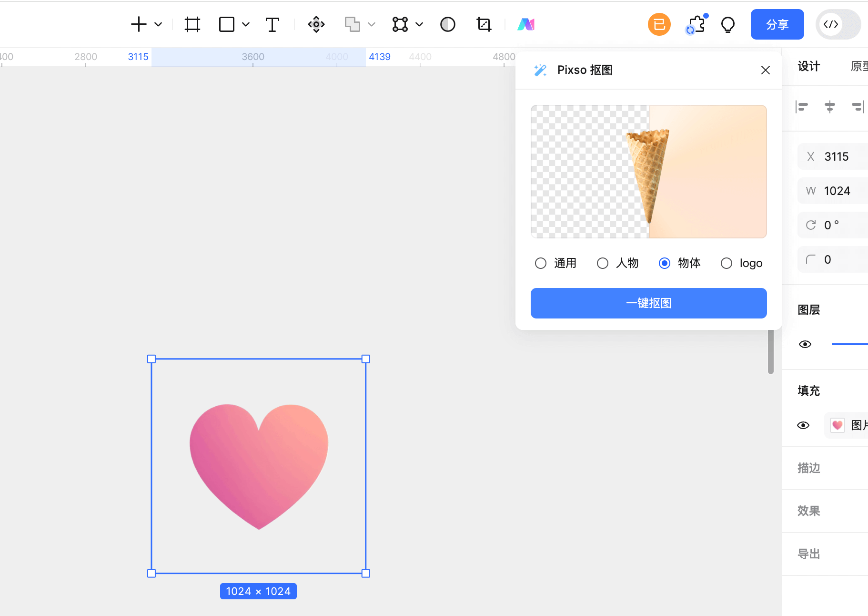
Task: Click the X position input field
Action: tap(843, 156)
